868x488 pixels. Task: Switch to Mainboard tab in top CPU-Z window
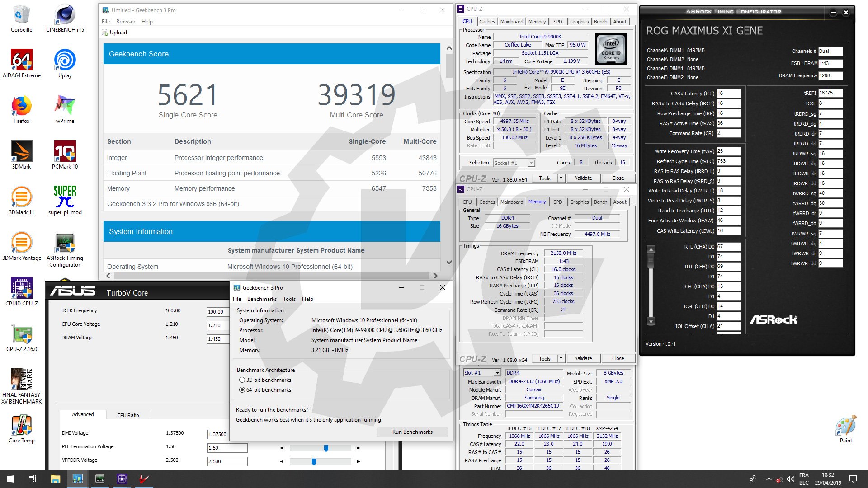tap(511, 22)
